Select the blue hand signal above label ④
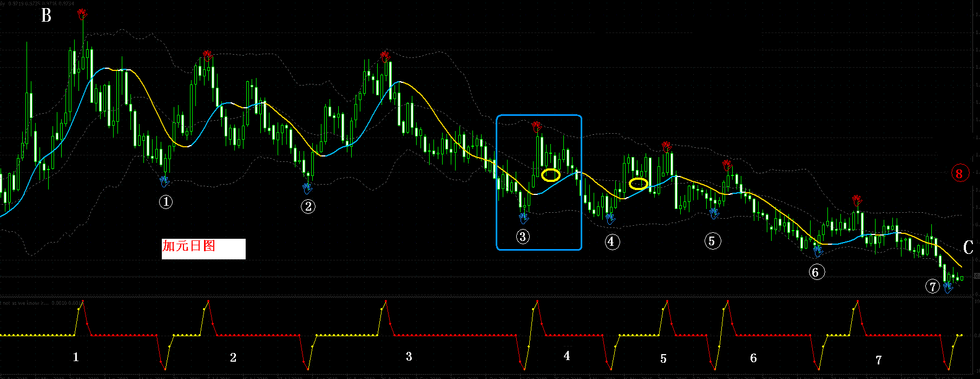This screenshot has height=379, width=980. 610,218
